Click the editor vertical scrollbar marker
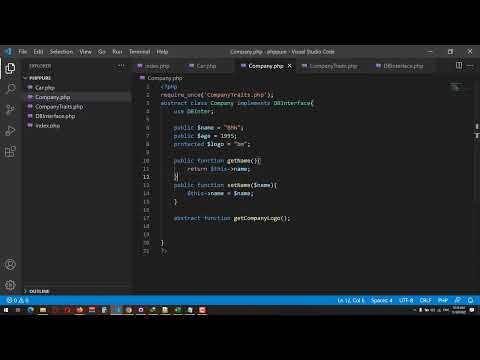 click(477, 131)
